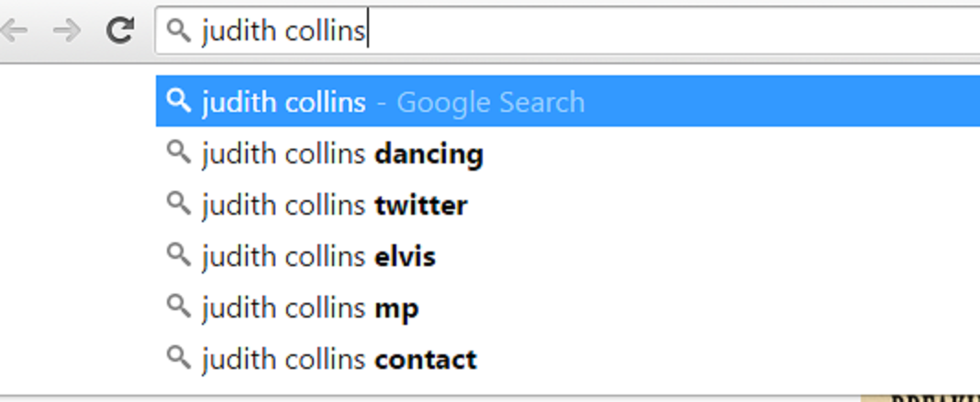Screen dimensions: 980x402
Task: Click the magnifier icon beside the 'elvis' suggestion
Action: pyautogui.click(x=177, y=255)
